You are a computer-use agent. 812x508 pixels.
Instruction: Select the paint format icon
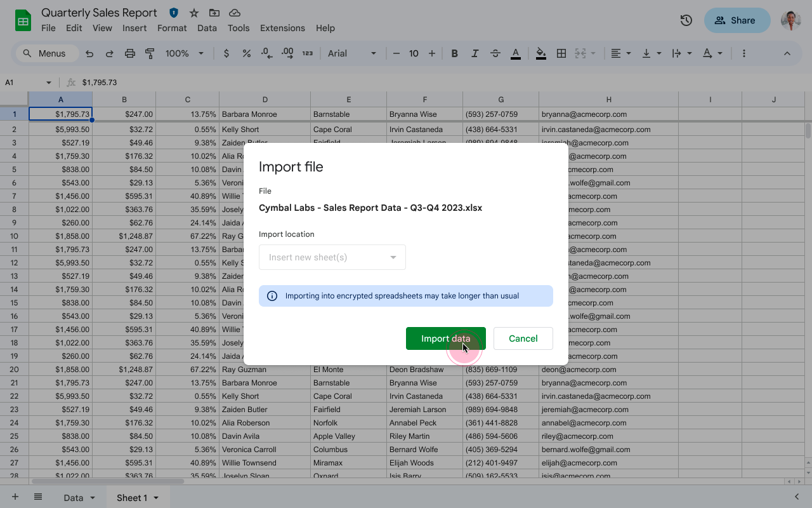150,53
